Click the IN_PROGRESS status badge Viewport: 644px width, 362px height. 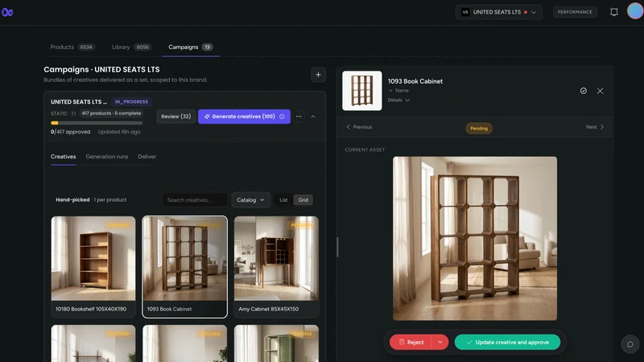(131, 102)
